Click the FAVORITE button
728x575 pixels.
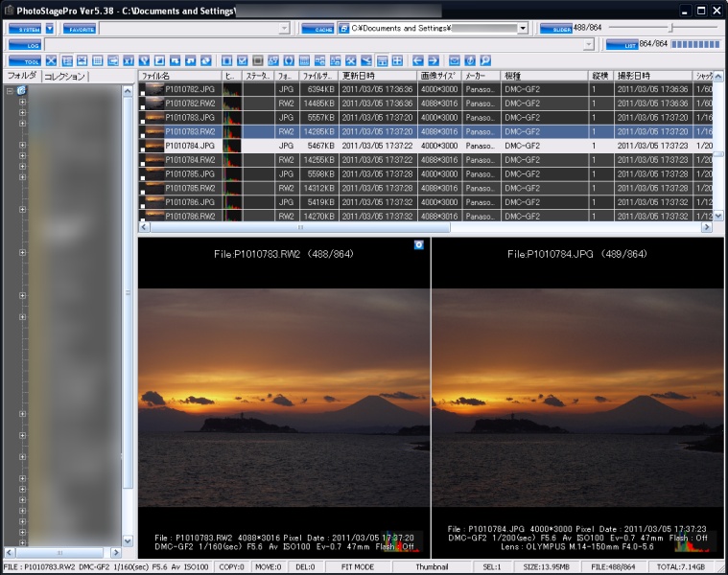[80, 29]
